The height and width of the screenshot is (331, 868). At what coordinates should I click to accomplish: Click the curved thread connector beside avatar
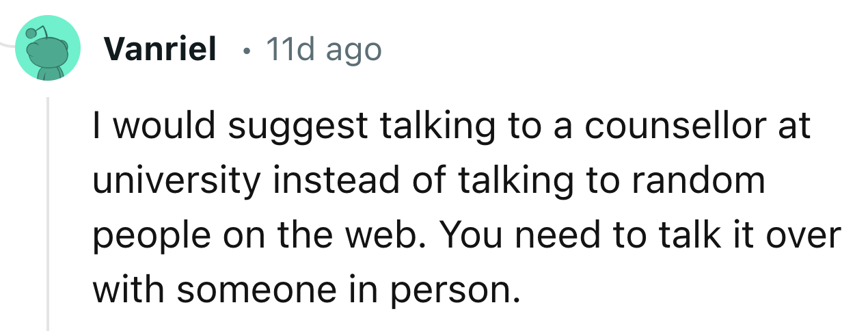pyautogui.click(x=5, y=41)
